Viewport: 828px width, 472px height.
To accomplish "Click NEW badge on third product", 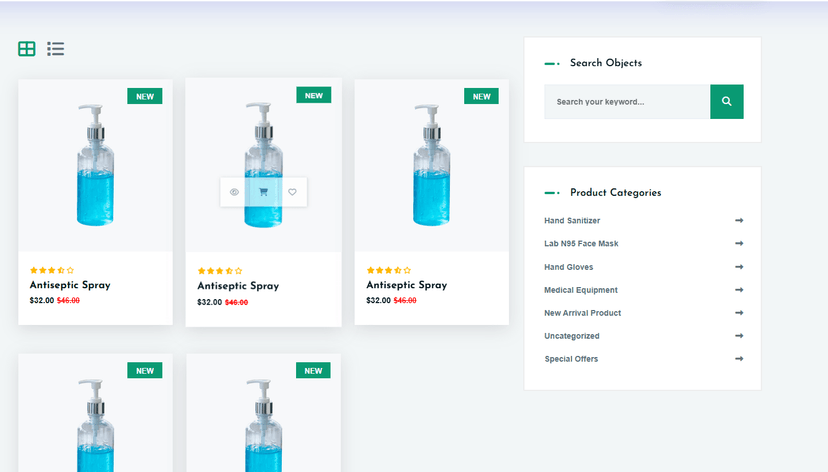I will coord(482,97).
